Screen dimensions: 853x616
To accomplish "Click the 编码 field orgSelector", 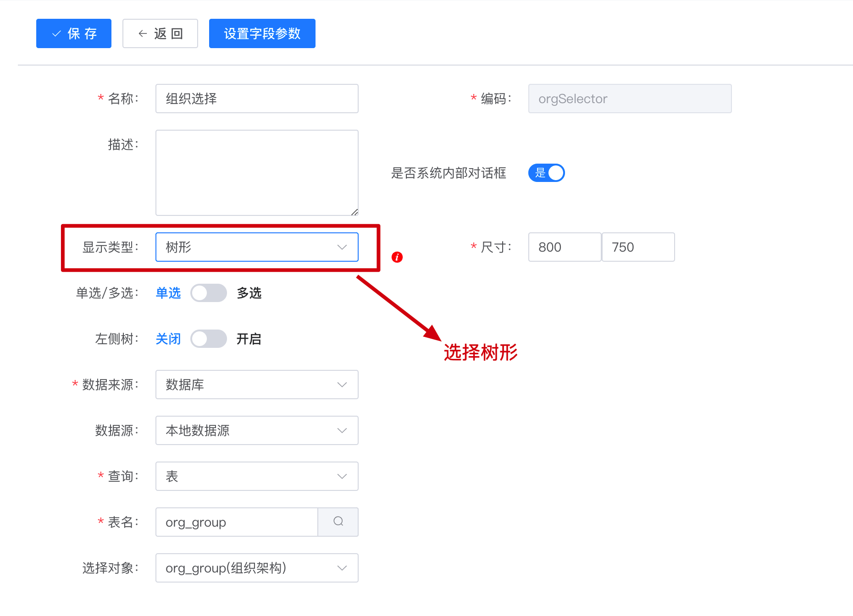I will pyautogui.click(x=630, y=99).
